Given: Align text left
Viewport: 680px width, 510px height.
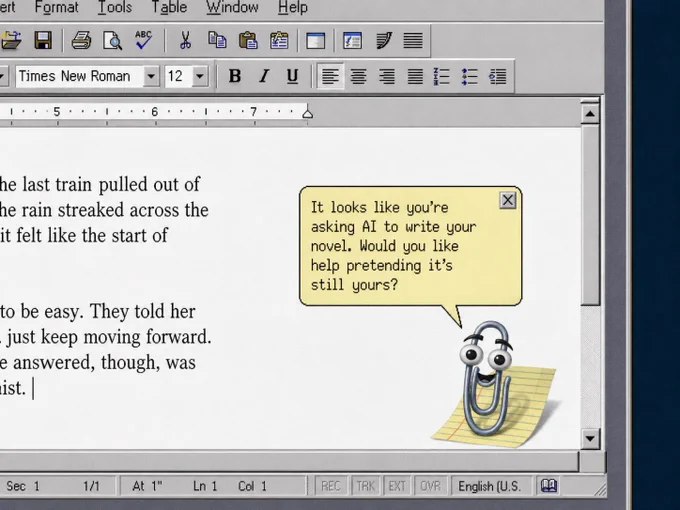Looking at the screenshot, I should 330,76.
